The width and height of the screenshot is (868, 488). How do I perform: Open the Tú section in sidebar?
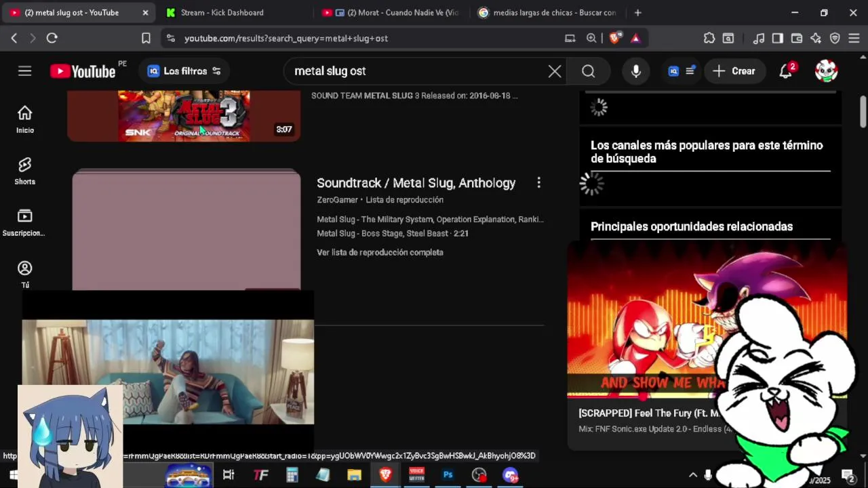tap(25, 274)
